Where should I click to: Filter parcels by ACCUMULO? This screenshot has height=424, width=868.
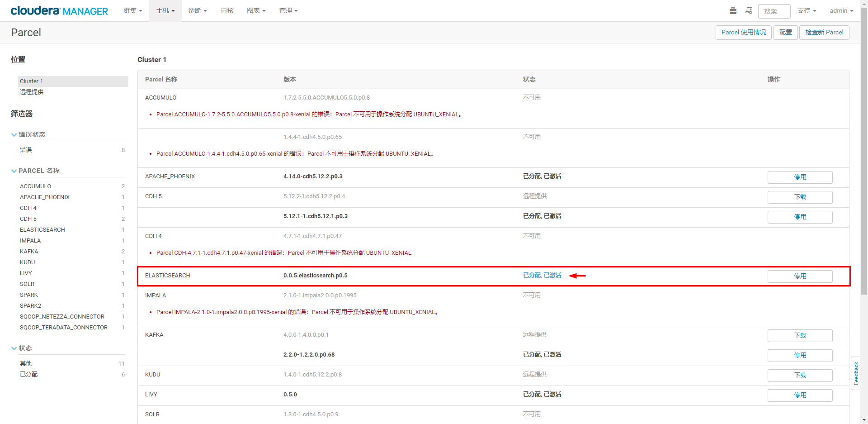click(x=36, y=186)
